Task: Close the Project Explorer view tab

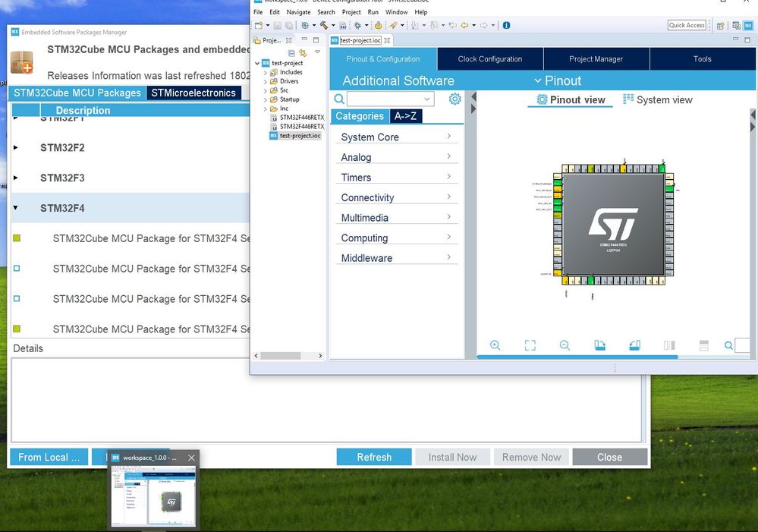Action: (x=288, y=40)
